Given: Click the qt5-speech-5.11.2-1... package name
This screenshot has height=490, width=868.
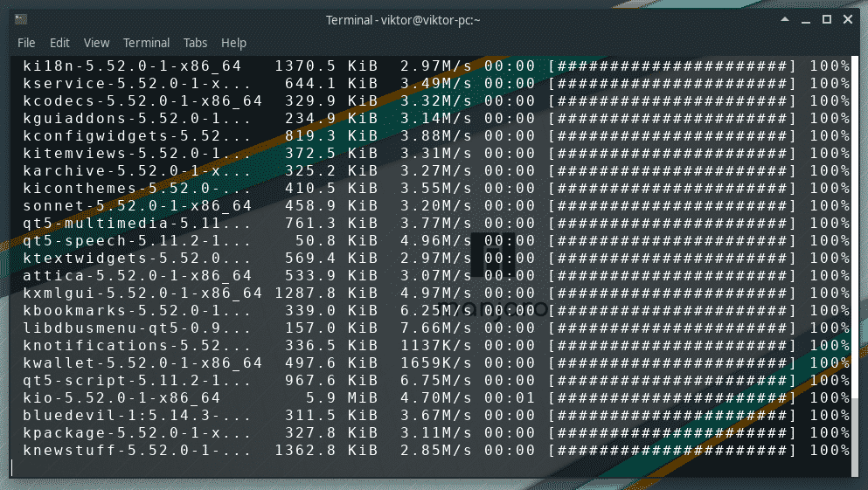Looking at the screenshot, I should pos(137,240).
